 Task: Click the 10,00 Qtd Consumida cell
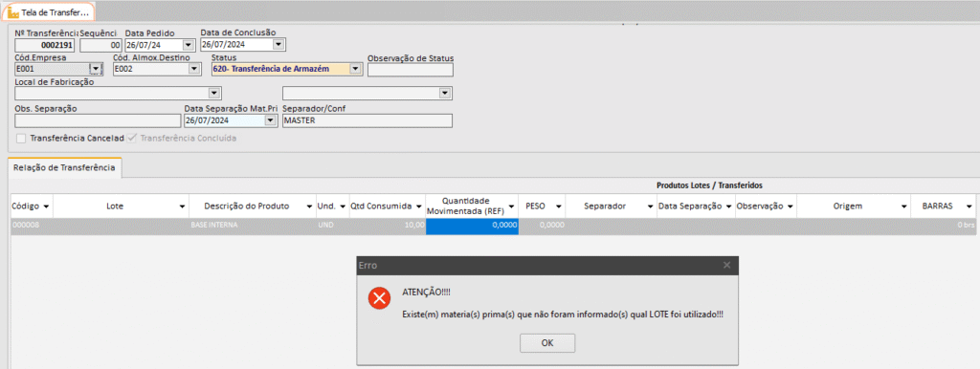pyautogui.click(x=388, y=227)
